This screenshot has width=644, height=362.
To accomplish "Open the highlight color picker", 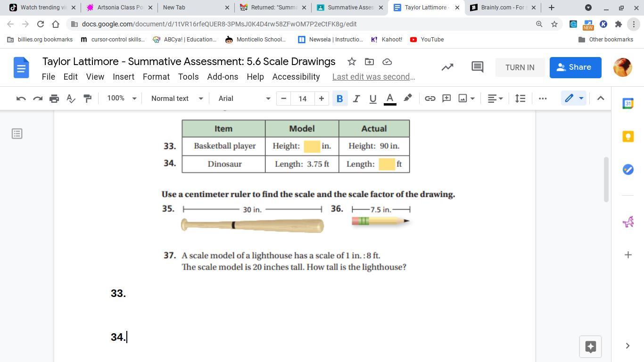I will click(x=408, y=98).
